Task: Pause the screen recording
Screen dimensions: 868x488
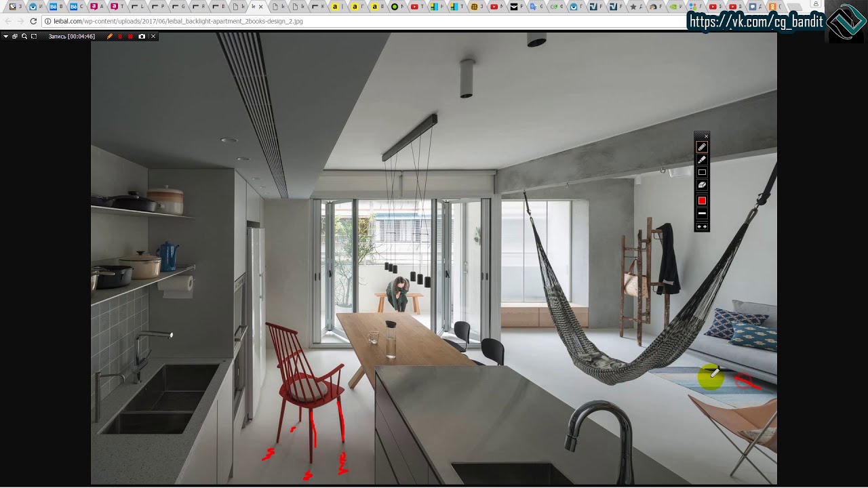Action: coord(120,36)
